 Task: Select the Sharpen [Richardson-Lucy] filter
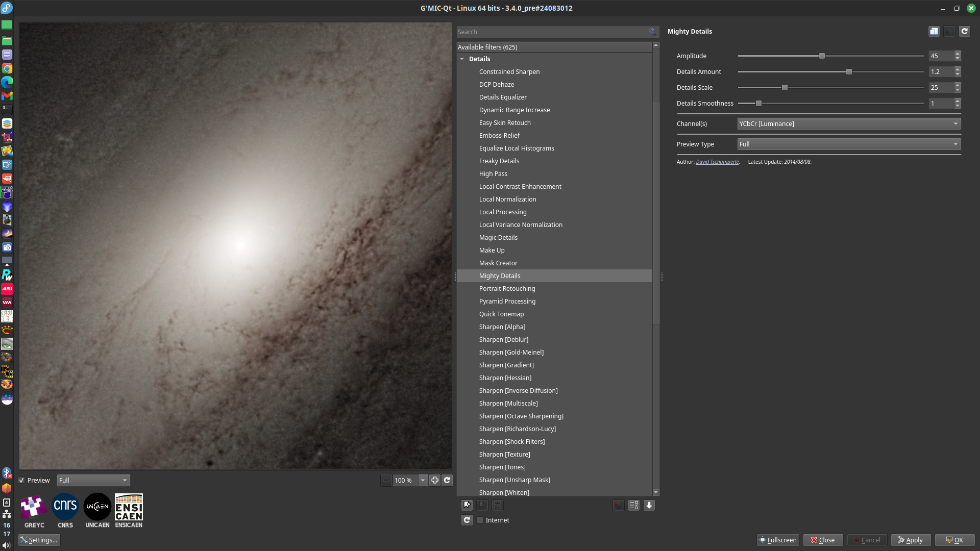click(x=517, y=429)
